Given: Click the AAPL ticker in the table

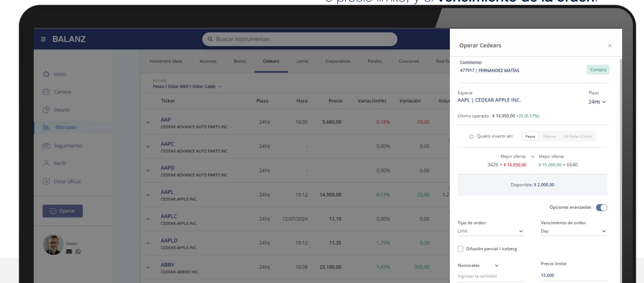Looking at the screenshot, I should 167,192.
